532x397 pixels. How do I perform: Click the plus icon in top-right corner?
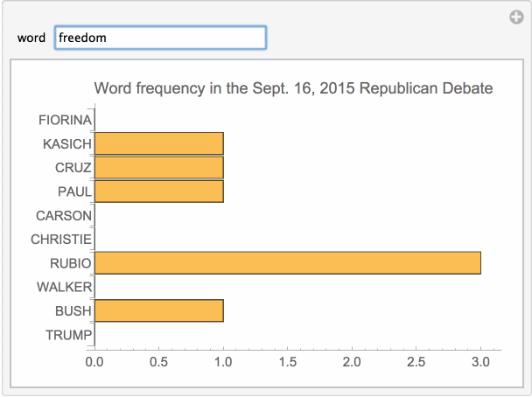click(516, 17)
